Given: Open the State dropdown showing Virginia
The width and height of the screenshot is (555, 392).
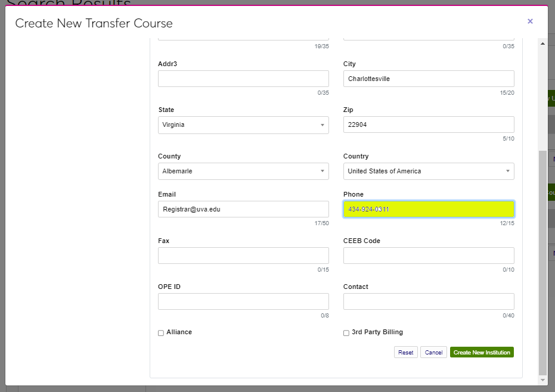Looking at the screenshot, I should 243,125.
